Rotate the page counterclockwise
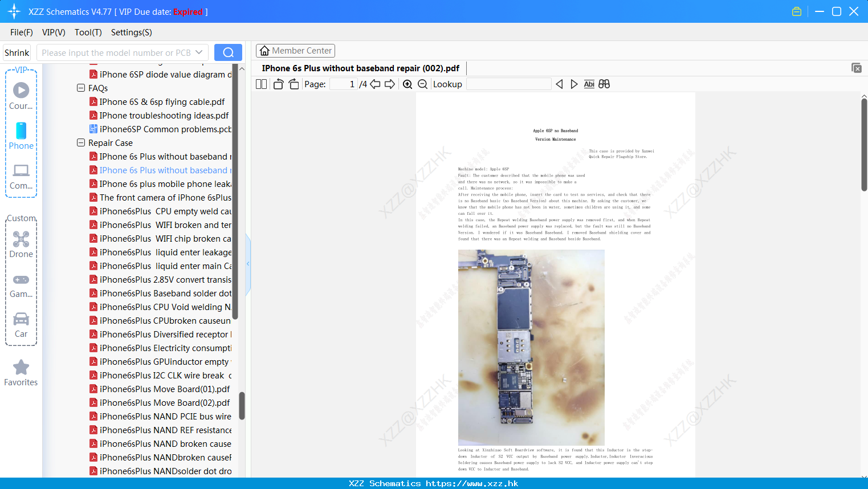Viewport: 868px width, 489px height. [278, 84]
